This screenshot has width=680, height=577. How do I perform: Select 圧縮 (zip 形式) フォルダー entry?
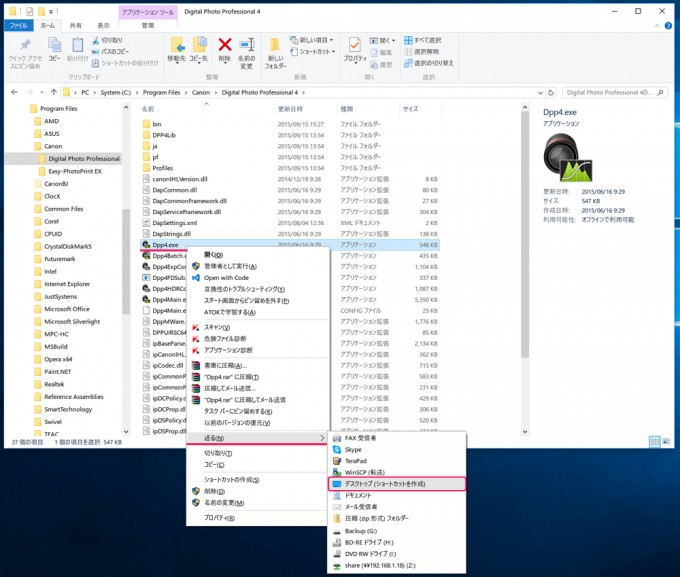pos(376,518)
